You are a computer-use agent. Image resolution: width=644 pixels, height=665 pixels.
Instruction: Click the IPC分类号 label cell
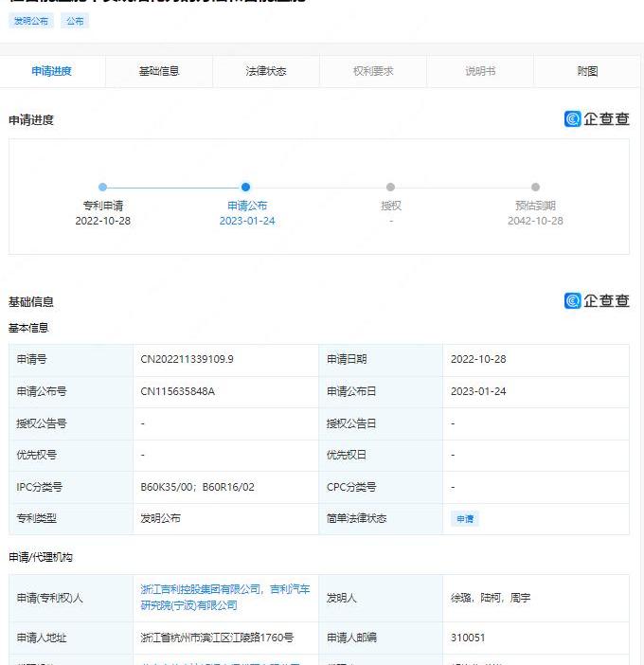(71, 487)
